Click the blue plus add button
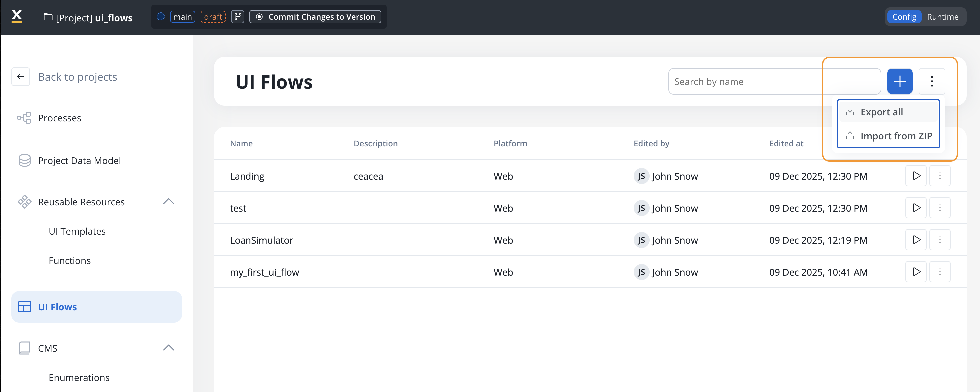The width and height of the screenshot is (980, 392). coord(899,82)
